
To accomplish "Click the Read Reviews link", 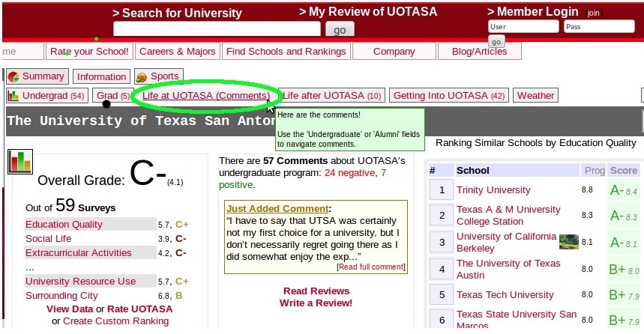I will tap(316, 291).
